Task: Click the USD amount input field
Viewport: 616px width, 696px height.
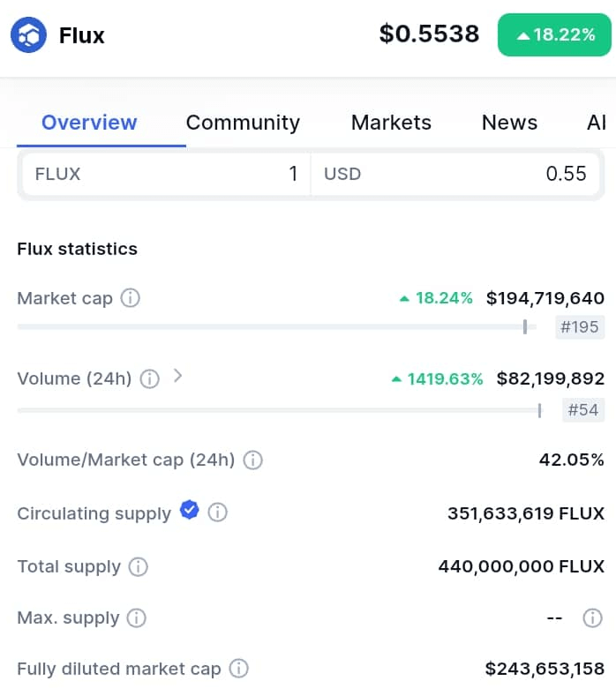Action: [x=455, y=174]
